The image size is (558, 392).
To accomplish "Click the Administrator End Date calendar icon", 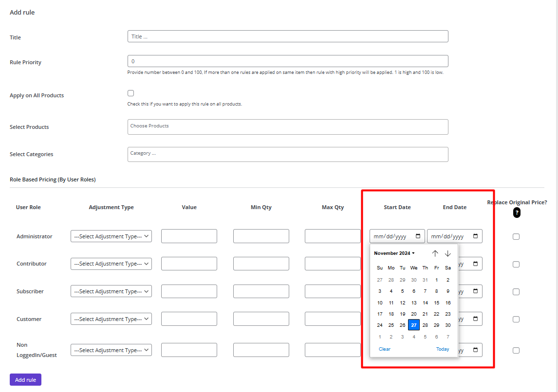I will 475,236.
